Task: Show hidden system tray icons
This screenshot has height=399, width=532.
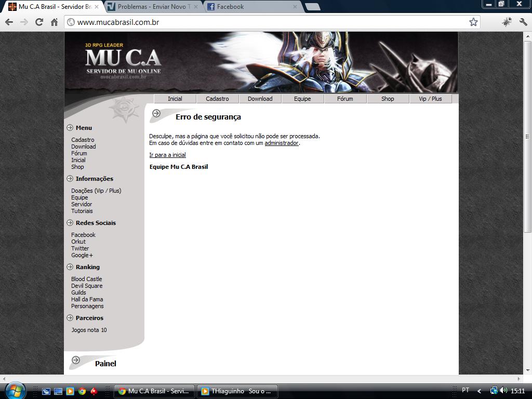Action: [x=479, y=391]
